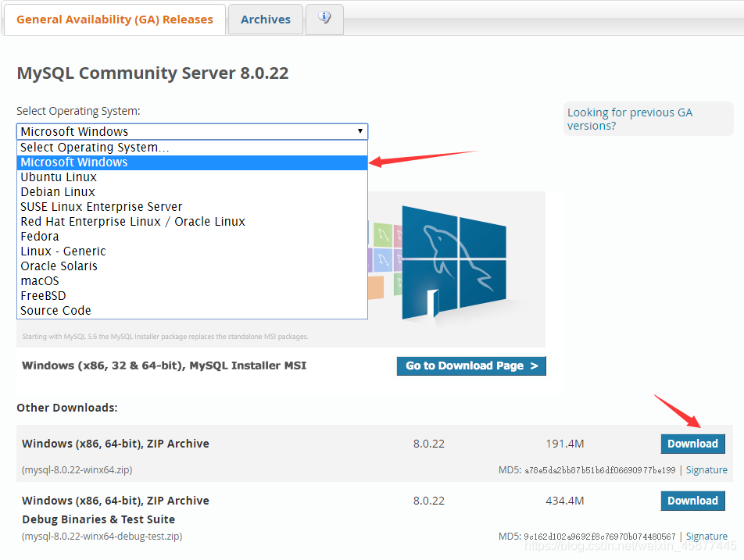Select FreeBSD from the OS options
The width and height of the screenshot is (744, 560).
[x=43, y=295]
